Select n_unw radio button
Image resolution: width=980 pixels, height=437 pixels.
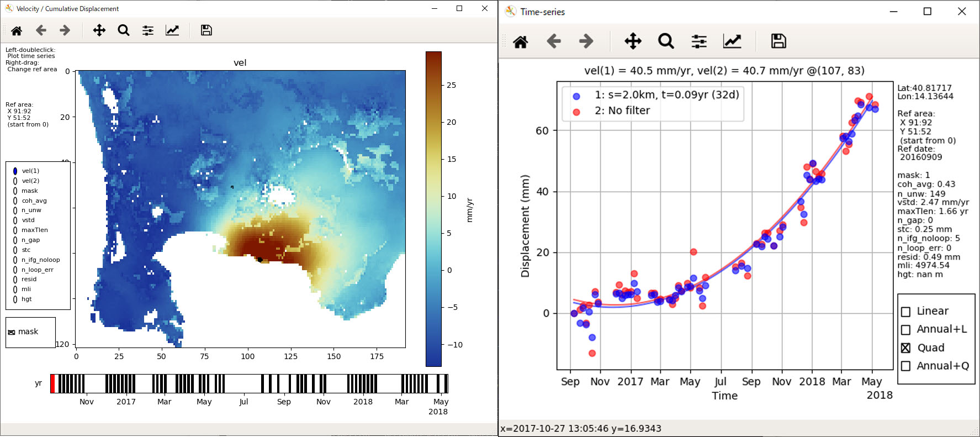[15, 210]
